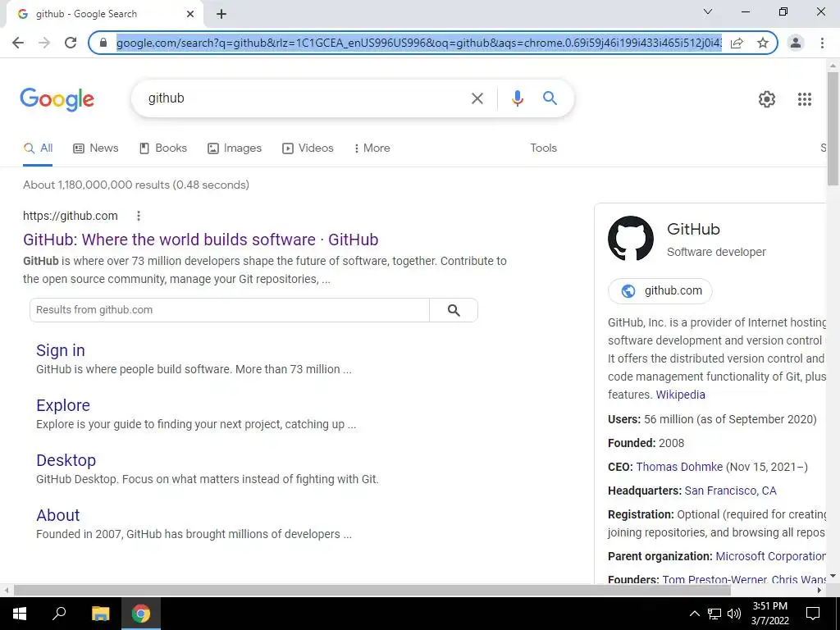Open the Sign in sitelink
840x630 pixels.
tap(61, 350)
